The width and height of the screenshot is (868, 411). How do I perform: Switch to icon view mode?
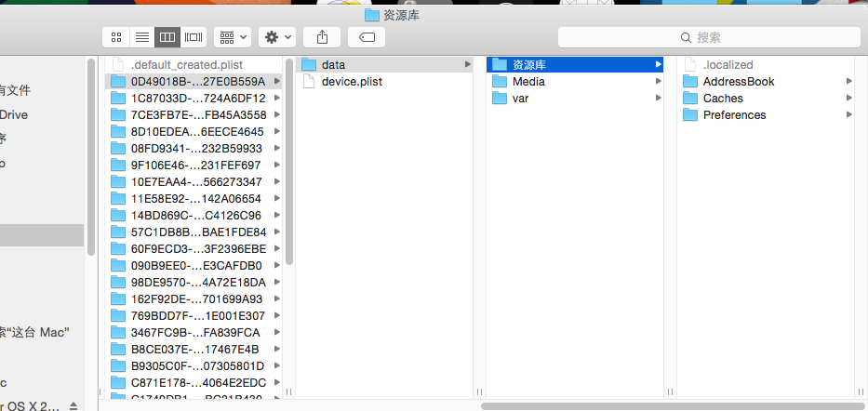click(x=116, y=37)
